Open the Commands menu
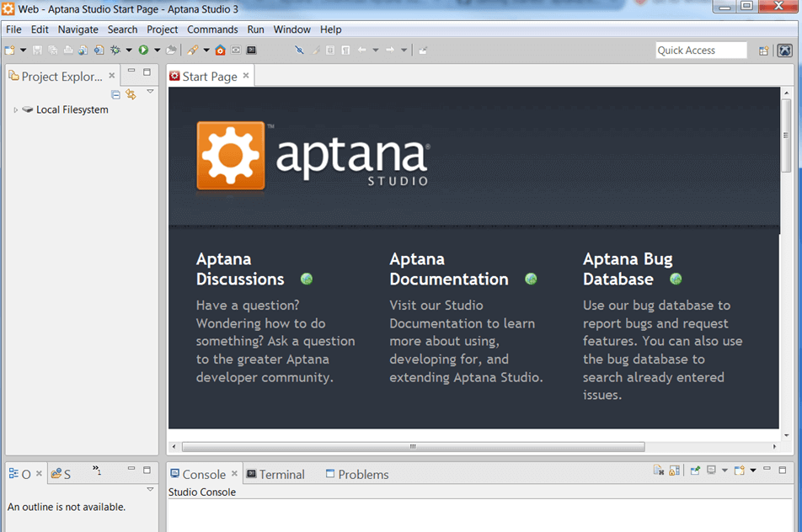Image resolution: width=802 pixels, height=532 pixels. coord(212,29)
